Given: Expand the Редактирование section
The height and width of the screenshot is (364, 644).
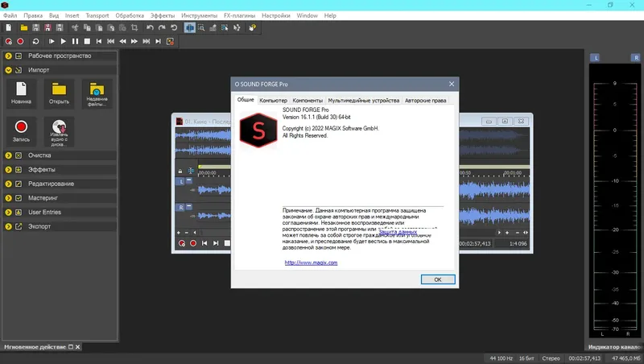Looking at the screenshot, I should 8,184.
